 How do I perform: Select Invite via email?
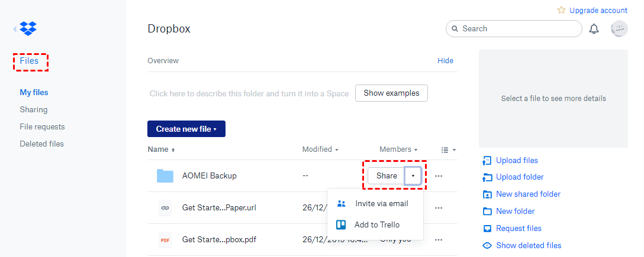pos(375,203)
